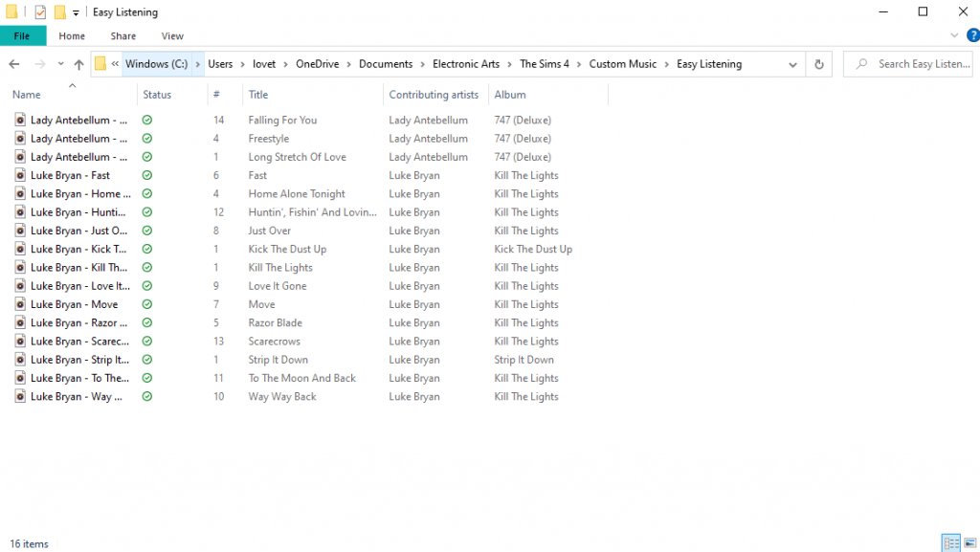980x552 pixels.
Task: Select Luke Bryan - Fast file icon
Action: [x=20, y=175]
